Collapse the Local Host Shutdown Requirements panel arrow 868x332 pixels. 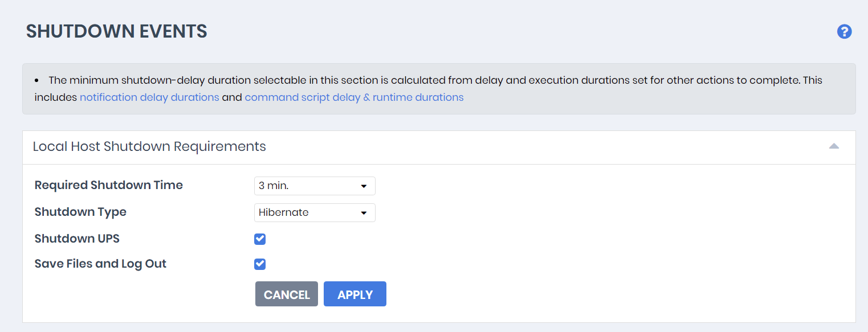click(x=834, y=146)
